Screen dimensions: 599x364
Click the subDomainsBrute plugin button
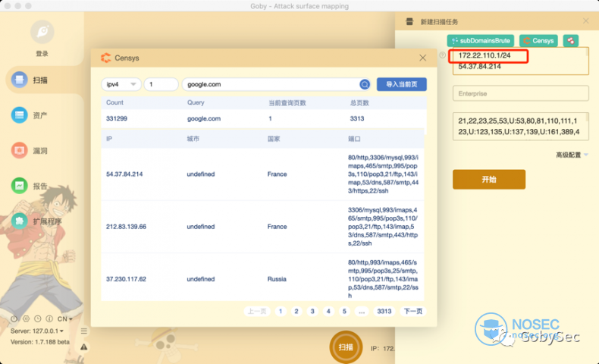click(x=481, y=40)
